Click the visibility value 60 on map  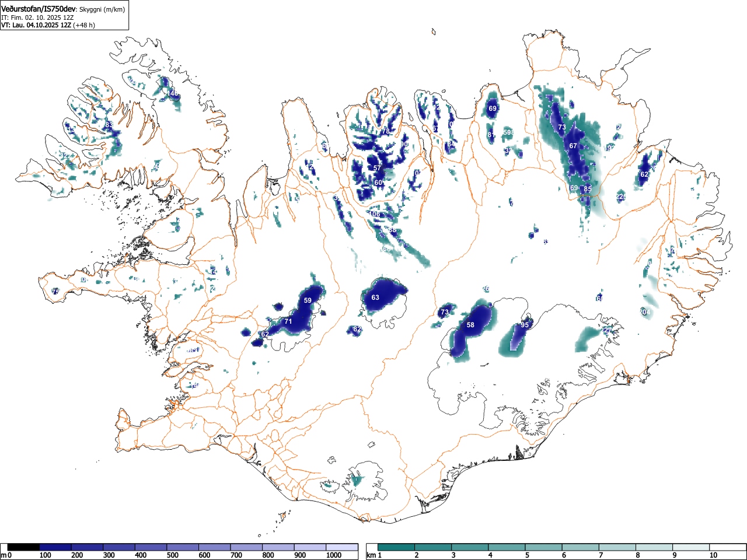pos(378,183)
